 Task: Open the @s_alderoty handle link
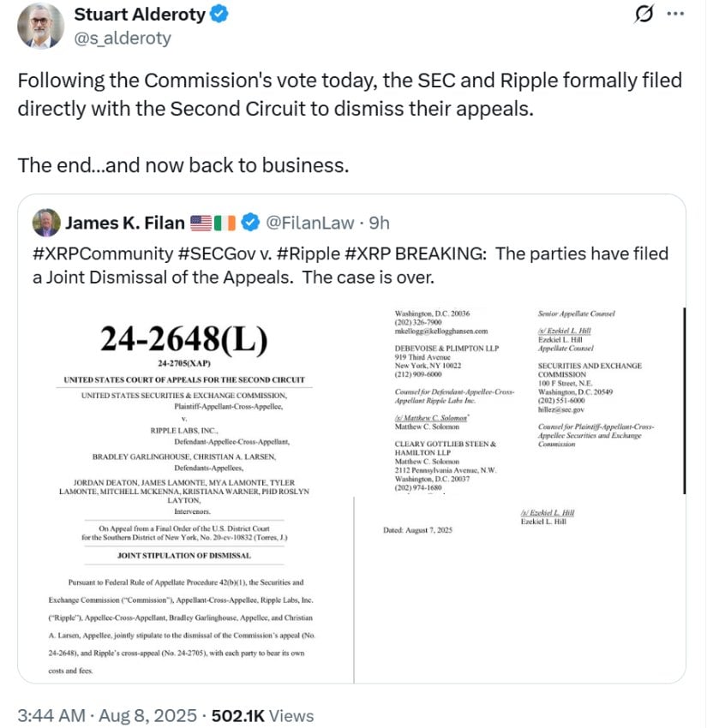point(123,38)
